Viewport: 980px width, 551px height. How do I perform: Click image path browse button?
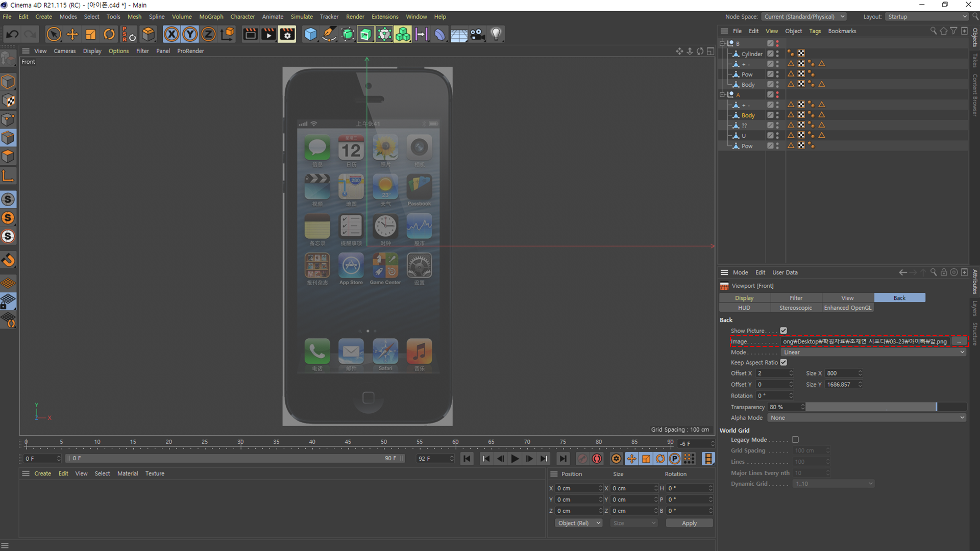959,341
